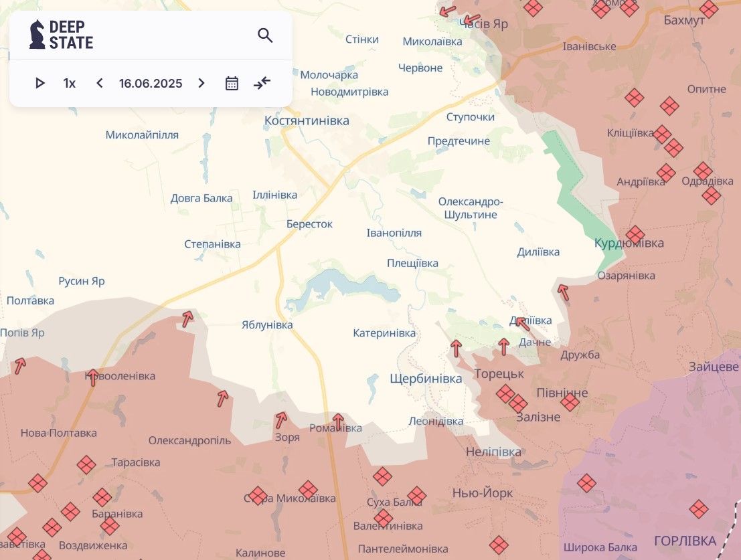
Task: Open the calendar date picker
Action: 232,84
